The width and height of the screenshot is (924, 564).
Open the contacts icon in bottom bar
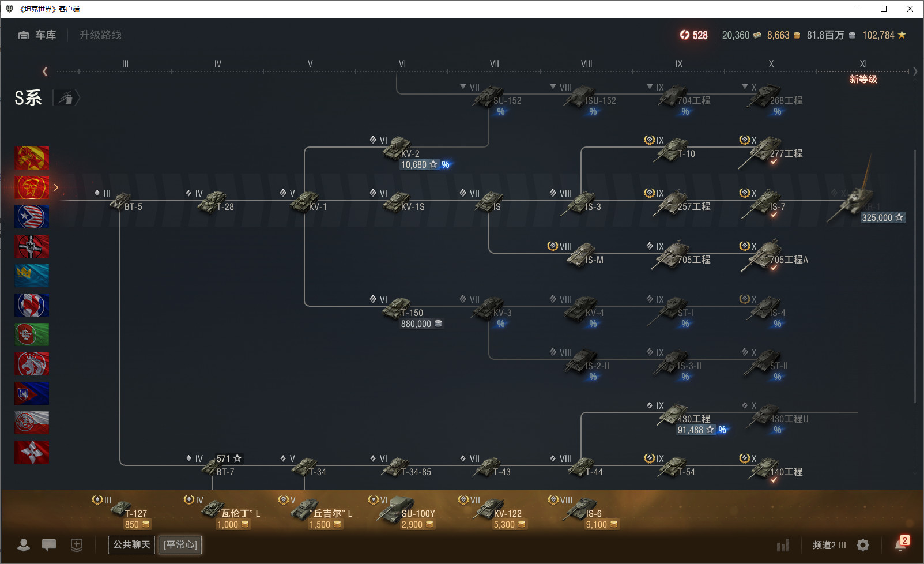(x=24, y=545)
